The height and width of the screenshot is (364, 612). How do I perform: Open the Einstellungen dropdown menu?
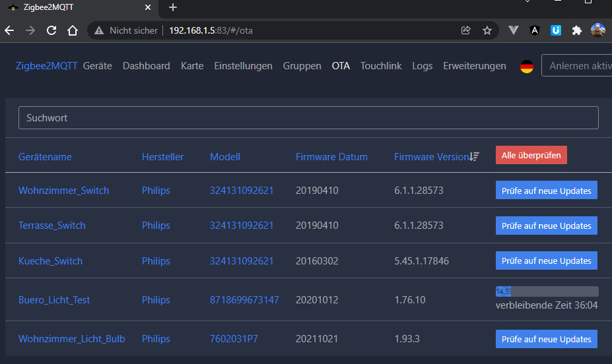(x=243, y=66)
